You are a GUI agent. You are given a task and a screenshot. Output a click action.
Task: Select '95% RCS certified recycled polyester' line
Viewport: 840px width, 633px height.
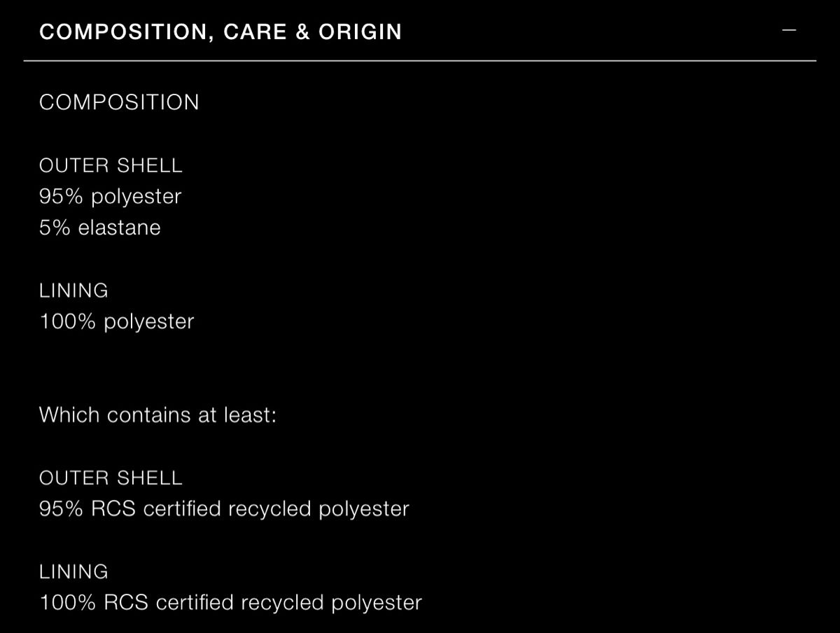click(224, 509)
